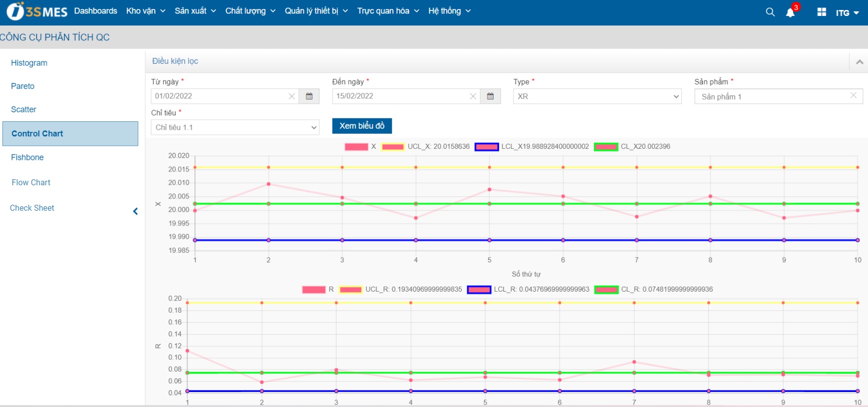Click the Xem biểu đồ button

(x=362, y=126)
